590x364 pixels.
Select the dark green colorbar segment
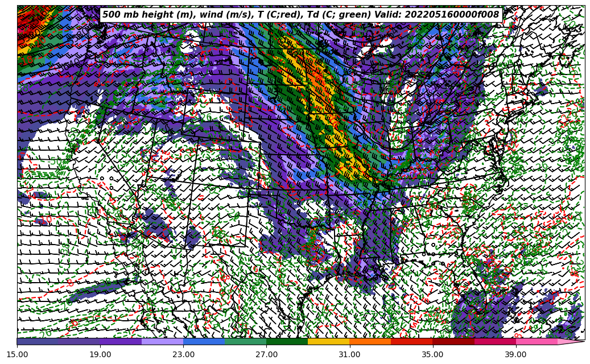287,342
